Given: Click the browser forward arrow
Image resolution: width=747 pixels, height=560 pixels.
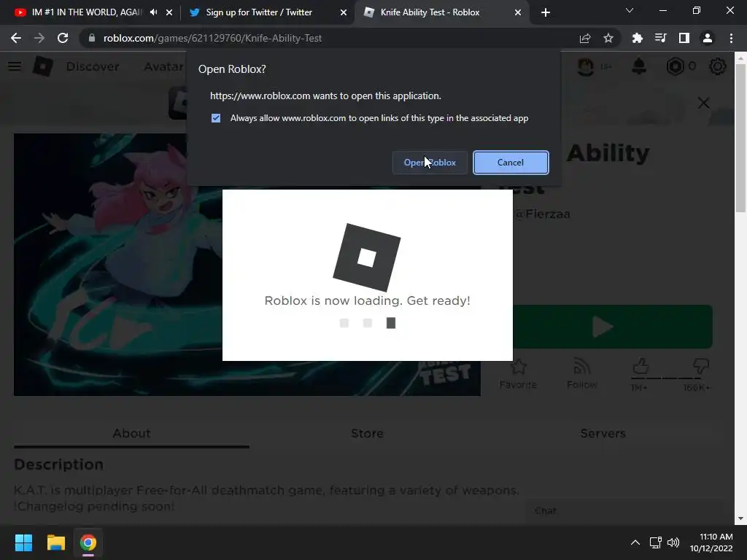Looking at the screenshot, I should (x=39, y=38).
